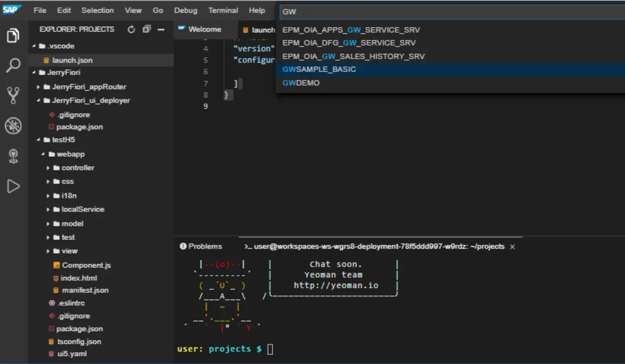This screenshot has width=625, height=364.
Task: Switch to the Welcome tab
Action: click(204, 29)
